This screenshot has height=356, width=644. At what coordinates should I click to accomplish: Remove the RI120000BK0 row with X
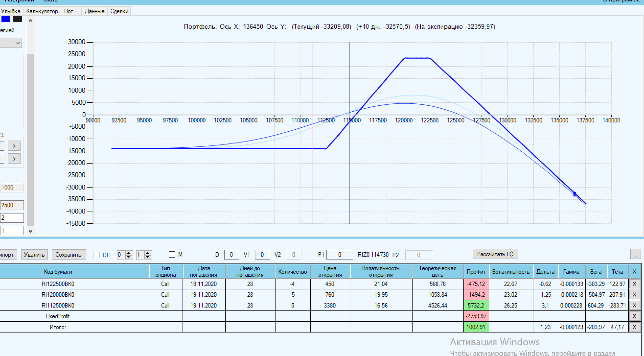634,295
